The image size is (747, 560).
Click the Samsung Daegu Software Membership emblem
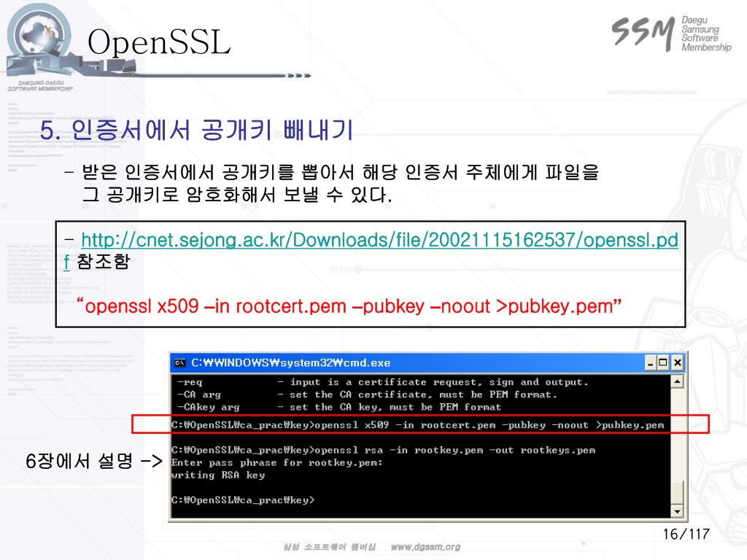[39, 47]
